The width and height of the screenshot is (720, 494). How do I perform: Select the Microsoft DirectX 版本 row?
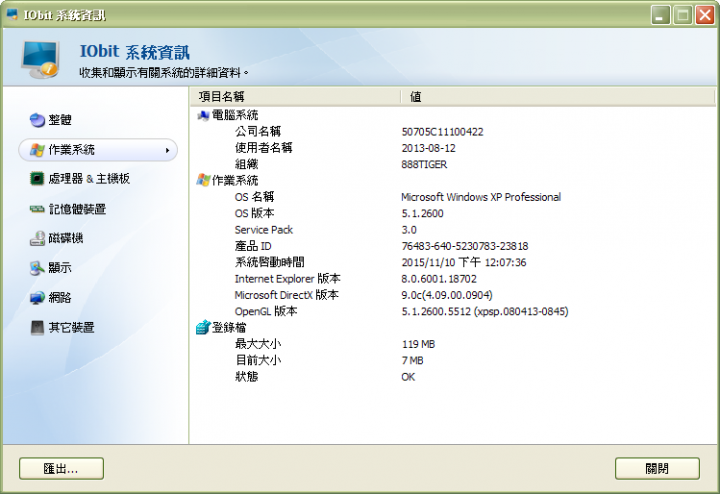coord(453,295)
